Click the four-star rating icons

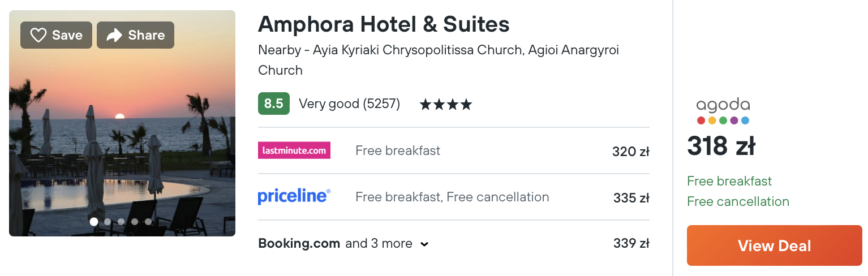445,105
